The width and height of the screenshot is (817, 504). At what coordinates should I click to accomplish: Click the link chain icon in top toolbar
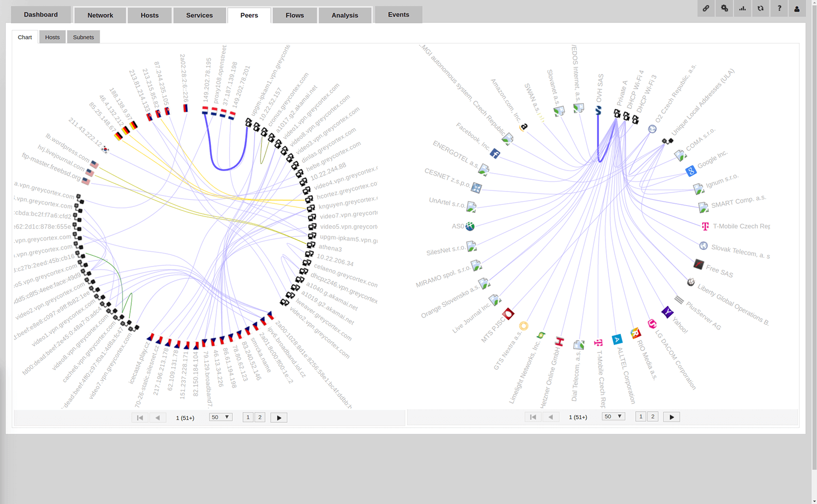pos(706,8)
